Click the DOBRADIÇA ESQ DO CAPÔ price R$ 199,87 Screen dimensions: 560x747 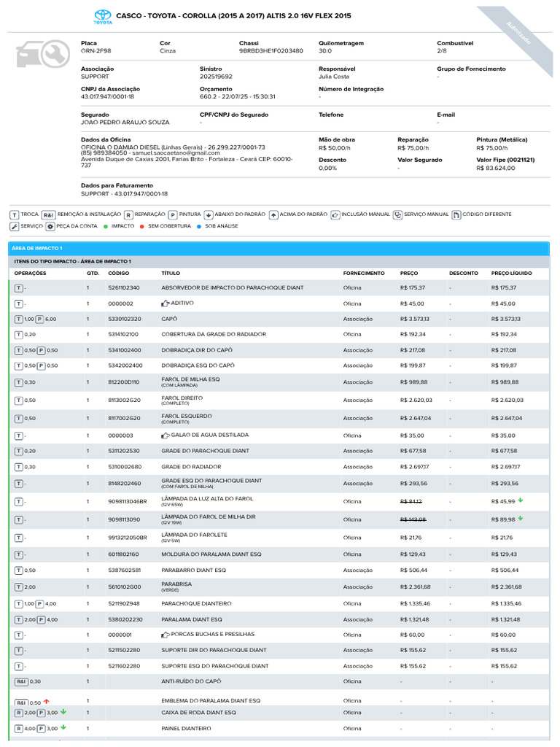coord(413,366)
